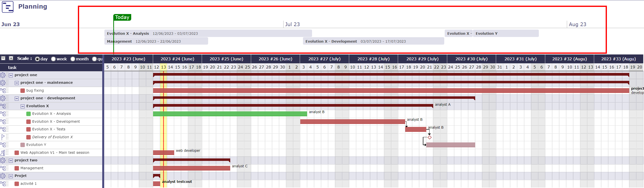Click the gear icon beside project one
This screenshot has height=188, width=644.
pyautogui.click(x=3, y=75)
